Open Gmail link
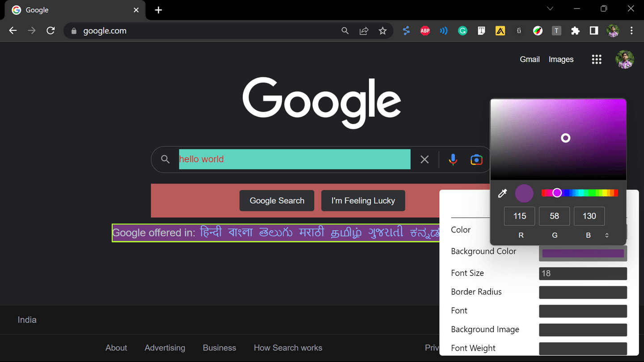 (530, 59)
